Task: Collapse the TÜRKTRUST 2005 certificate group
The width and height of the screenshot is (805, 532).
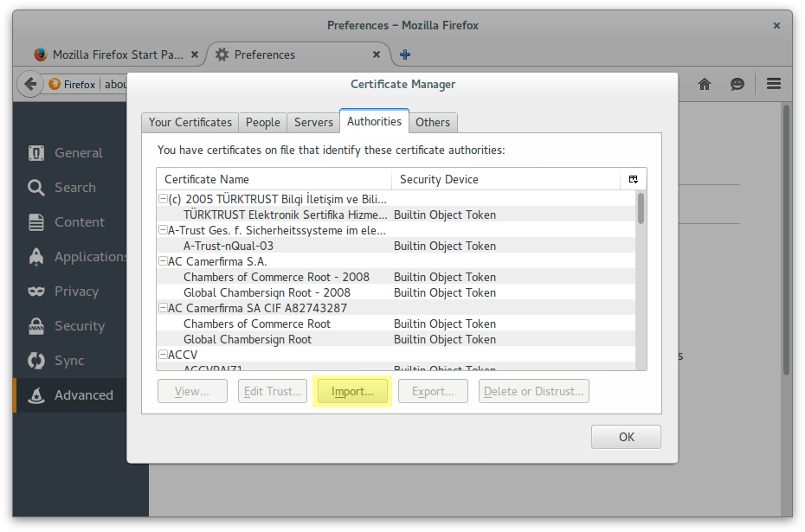Action: (163, 199)
